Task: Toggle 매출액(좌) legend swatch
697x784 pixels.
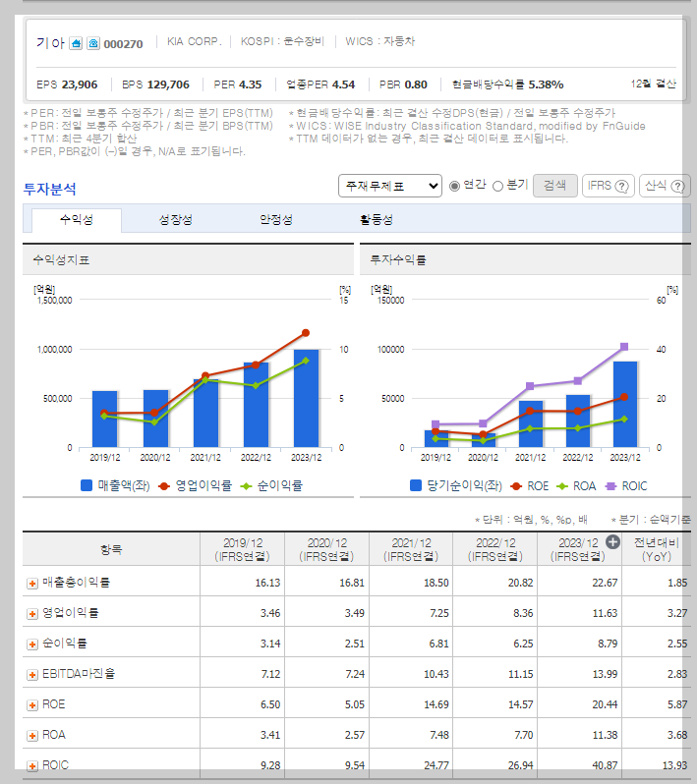Action: point(87,485)
